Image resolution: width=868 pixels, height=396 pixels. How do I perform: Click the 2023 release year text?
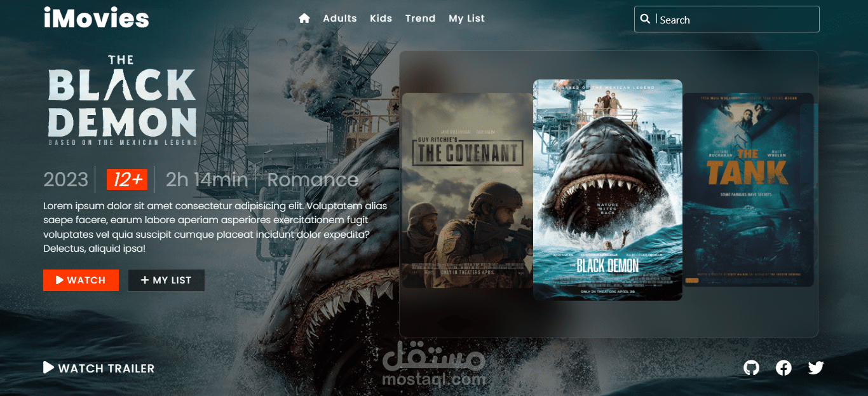coord(65,180)
